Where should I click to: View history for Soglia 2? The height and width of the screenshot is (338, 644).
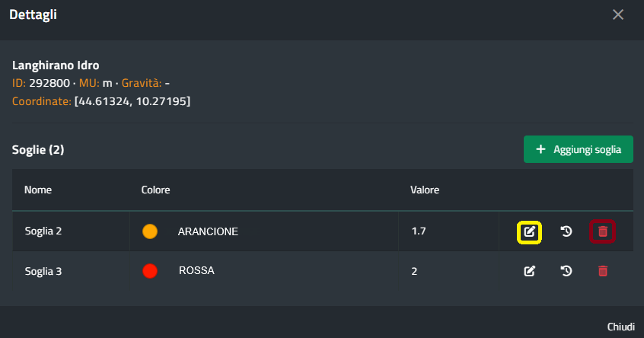coord(566,231)
